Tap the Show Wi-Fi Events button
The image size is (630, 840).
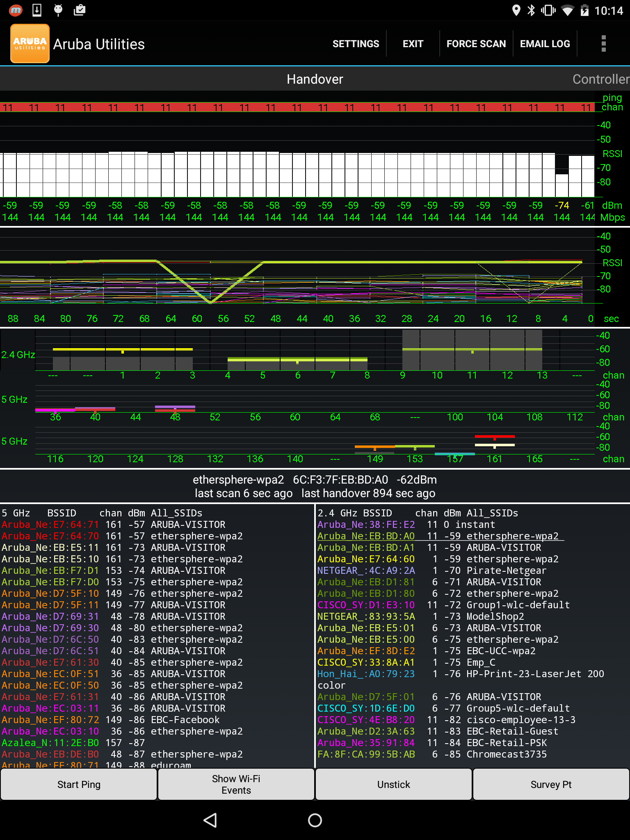pyautogui.click(x=236, y=784)
